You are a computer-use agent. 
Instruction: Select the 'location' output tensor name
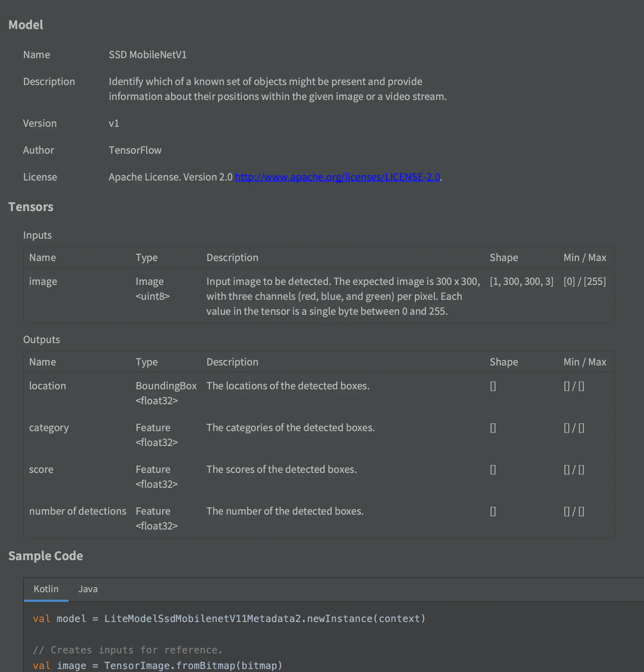point(47,386)
